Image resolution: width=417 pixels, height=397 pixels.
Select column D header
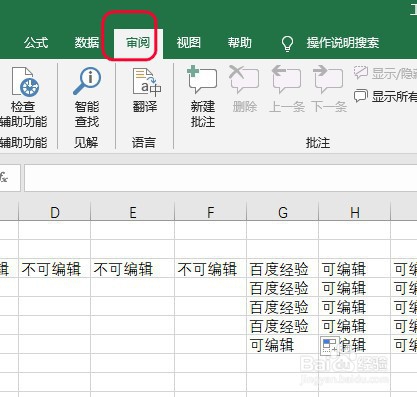[55, 212]
